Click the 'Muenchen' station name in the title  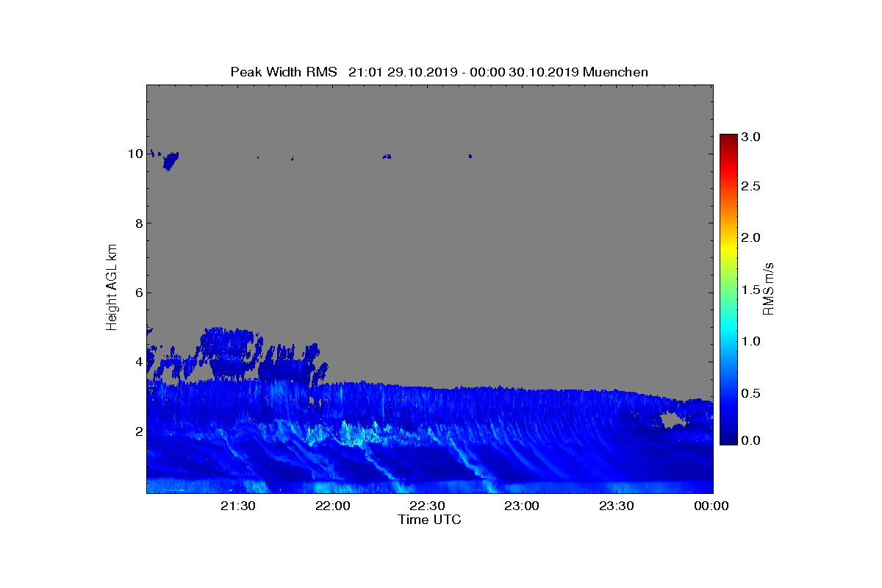[x=615, y=72]
